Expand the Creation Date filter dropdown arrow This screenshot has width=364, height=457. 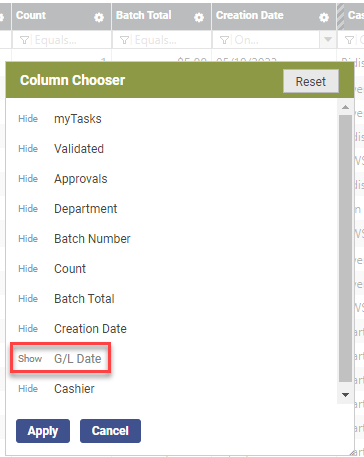click(x=328, y=40)
